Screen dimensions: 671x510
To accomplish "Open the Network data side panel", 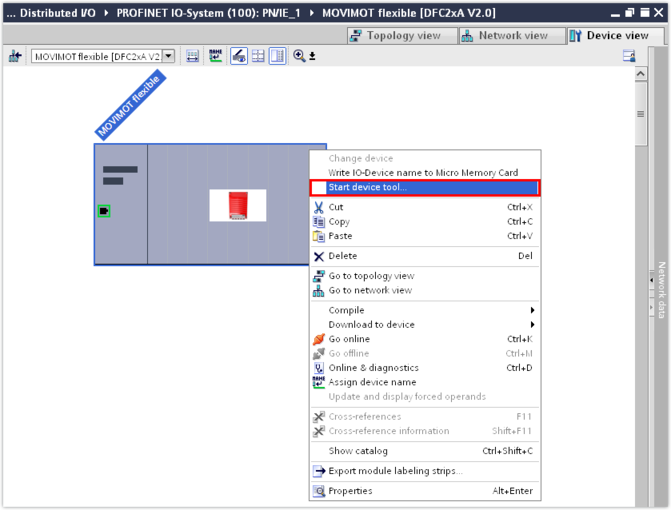I will (x=661, y=290).
